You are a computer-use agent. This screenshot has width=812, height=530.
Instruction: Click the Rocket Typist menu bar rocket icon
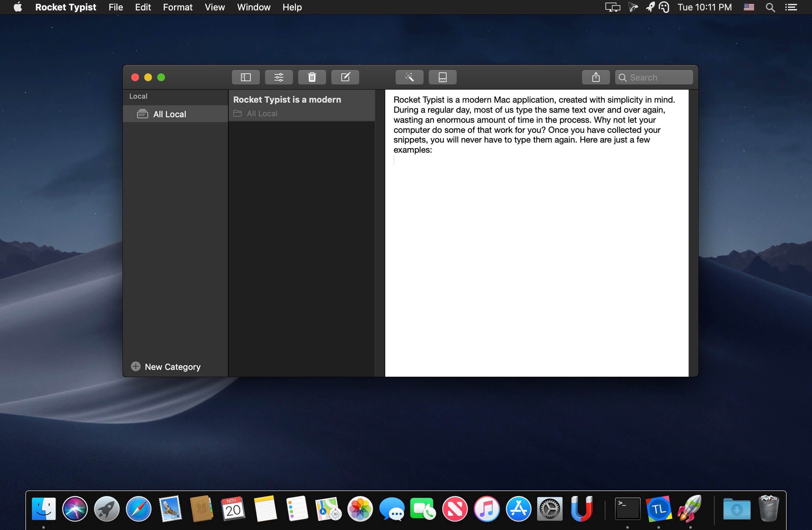650,7
